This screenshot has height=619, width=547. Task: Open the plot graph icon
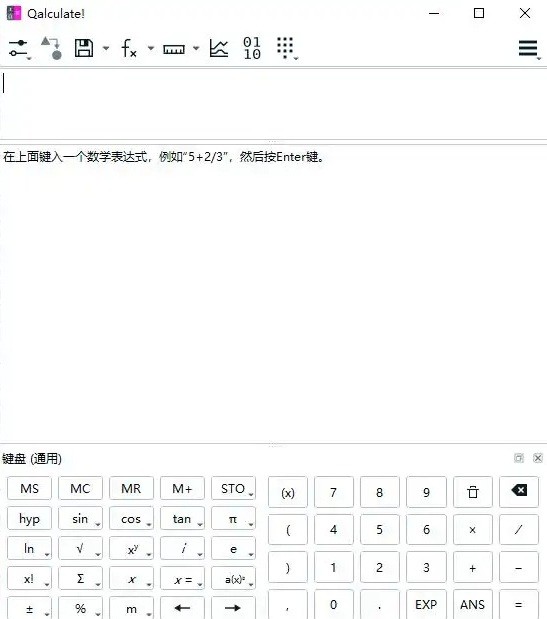point(219,48)
